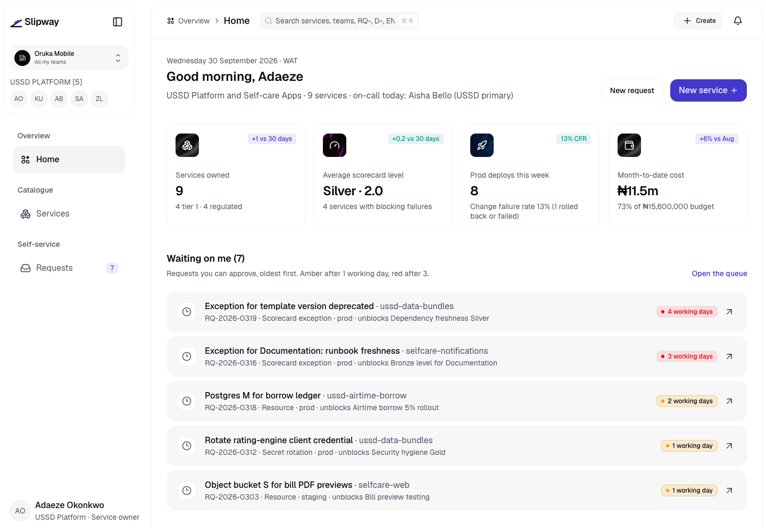Click the Requests count badge 7
The width and height of the screenshot is (766, 532).
pos(112,268)
